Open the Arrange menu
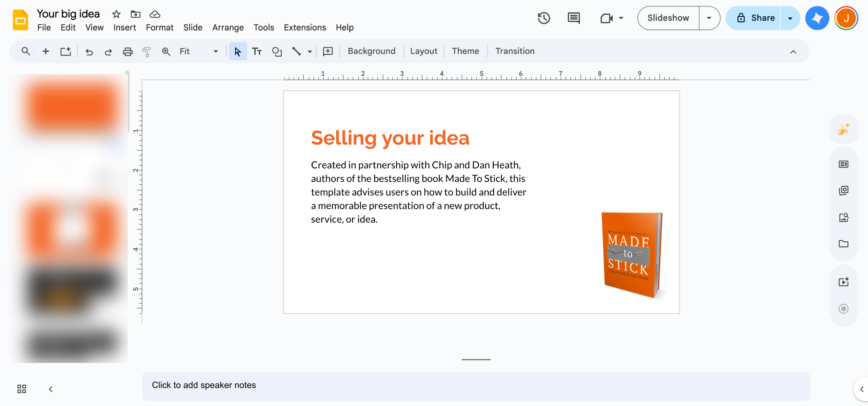This screenshot has height=406, width=868. (x=228, y=27)
